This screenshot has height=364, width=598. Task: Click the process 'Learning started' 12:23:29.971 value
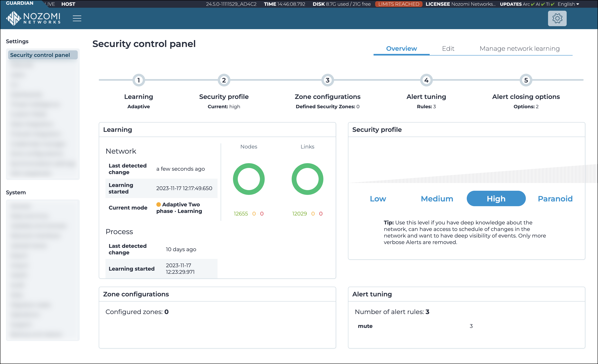tap(180, 269)
